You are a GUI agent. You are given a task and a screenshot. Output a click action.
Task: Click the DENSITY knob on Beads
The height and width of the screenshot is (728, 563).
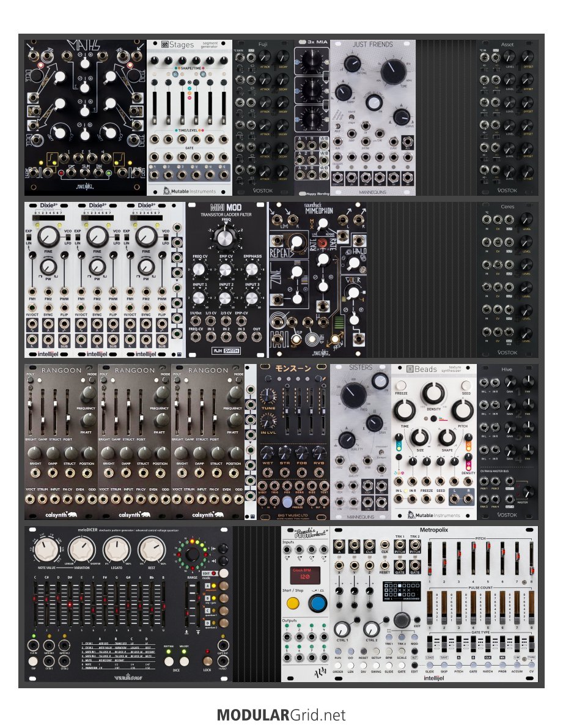pyautogui.click(x=435, y=393)
